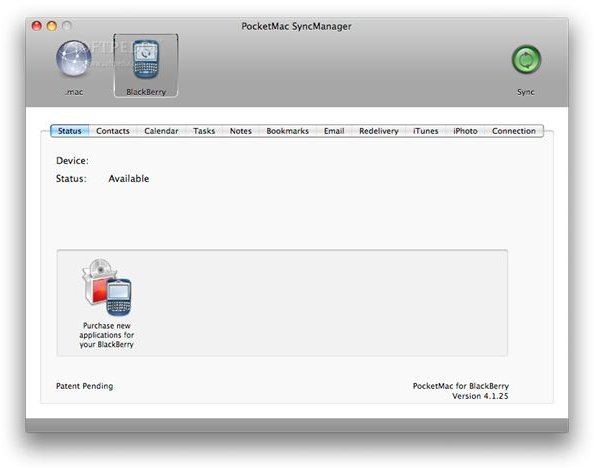The width and height of the screenshot is (594, 468).
Task: Click the green Sync button
Action: pos(526,60)
